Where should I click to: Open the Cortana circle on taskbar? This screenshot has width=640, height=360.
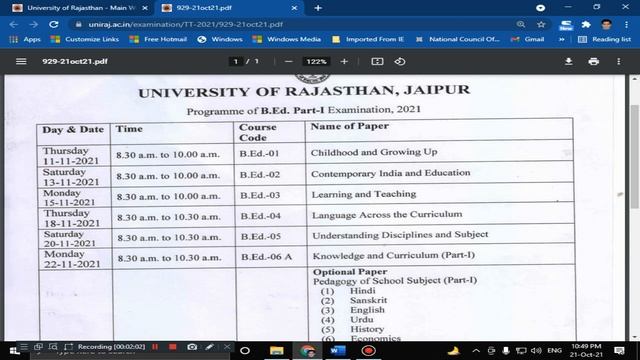click(245, 351)
